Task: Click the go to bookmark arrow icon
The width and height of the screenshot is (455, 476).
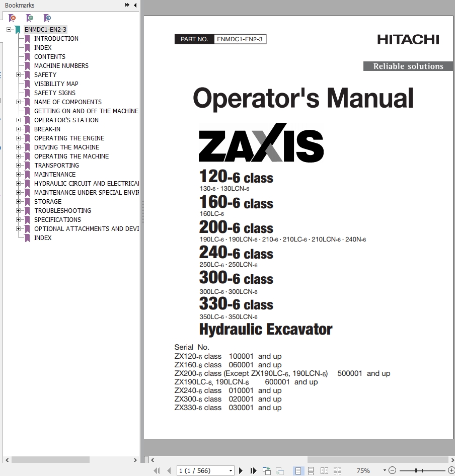Action: (47, 18)
